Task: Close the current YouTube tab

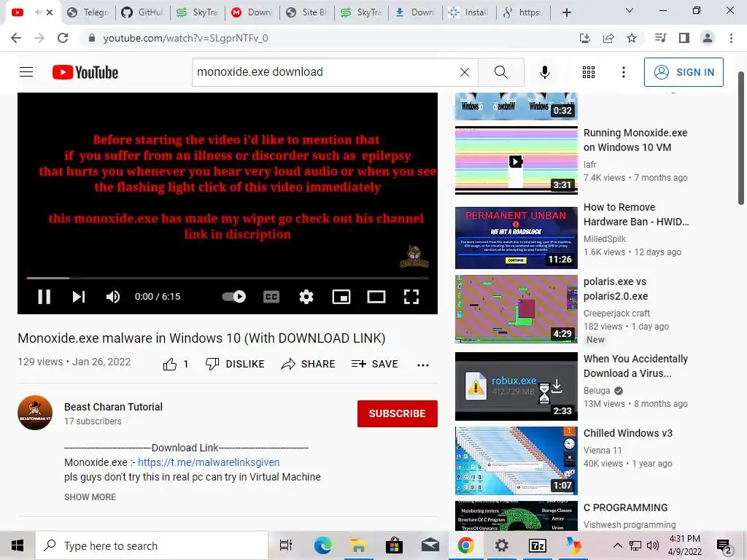Action: tap(50, 12)
